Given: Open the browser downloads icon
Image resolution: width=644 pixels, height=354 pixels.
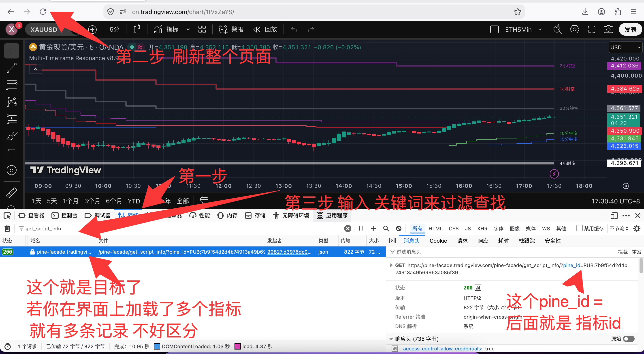Looking at the screenshot, I should [585, 12].
